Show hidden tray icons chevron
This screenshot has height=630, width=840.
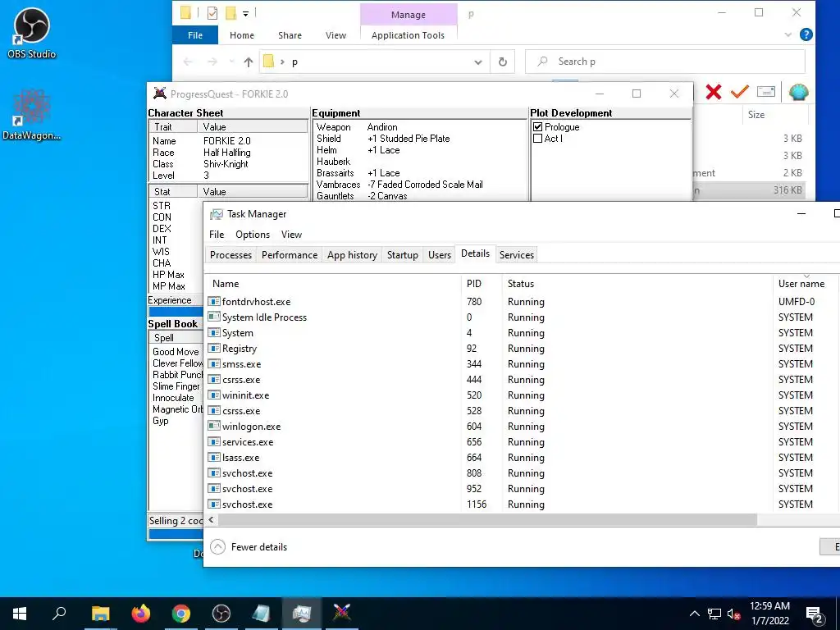point(694,614)
